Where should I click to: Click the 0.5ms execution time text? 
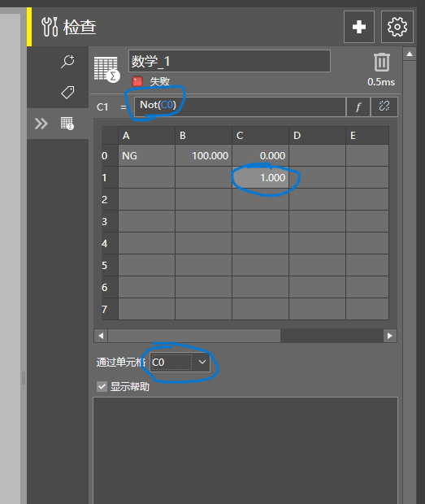[381, 82]
